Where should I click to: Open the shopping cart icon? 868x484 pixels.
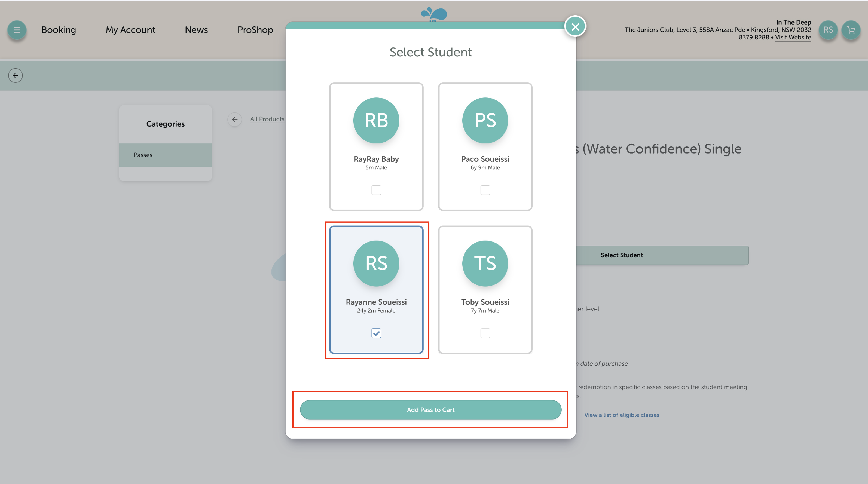(x=851, y=30)
